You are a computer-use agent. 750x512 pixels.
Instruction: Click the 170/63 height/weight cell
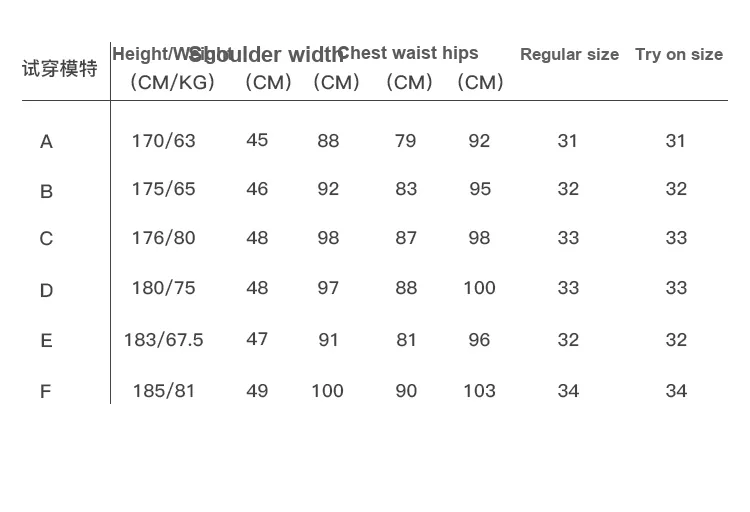pyautogui.click(x=164, y=141)
